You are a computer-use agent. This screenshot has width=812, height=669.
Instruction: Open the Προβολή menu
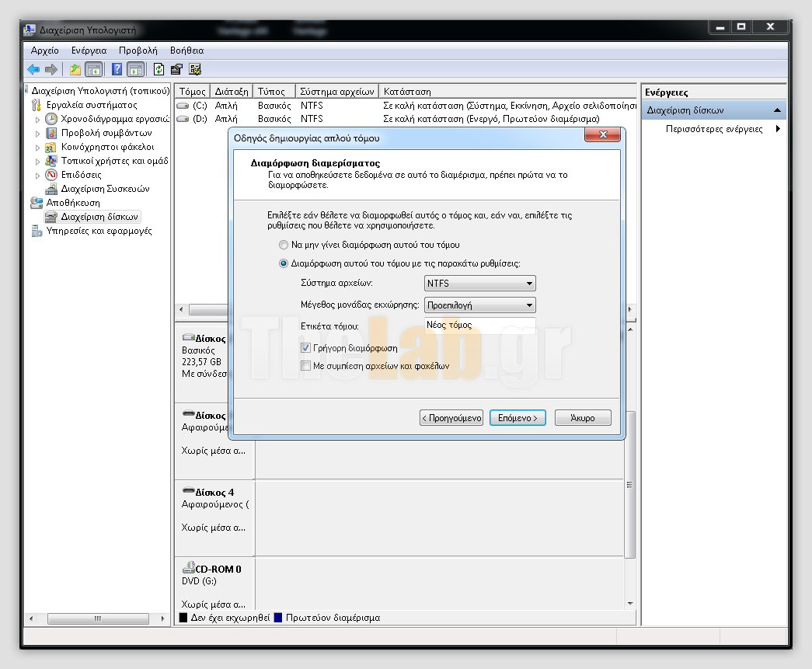(138, 51)
